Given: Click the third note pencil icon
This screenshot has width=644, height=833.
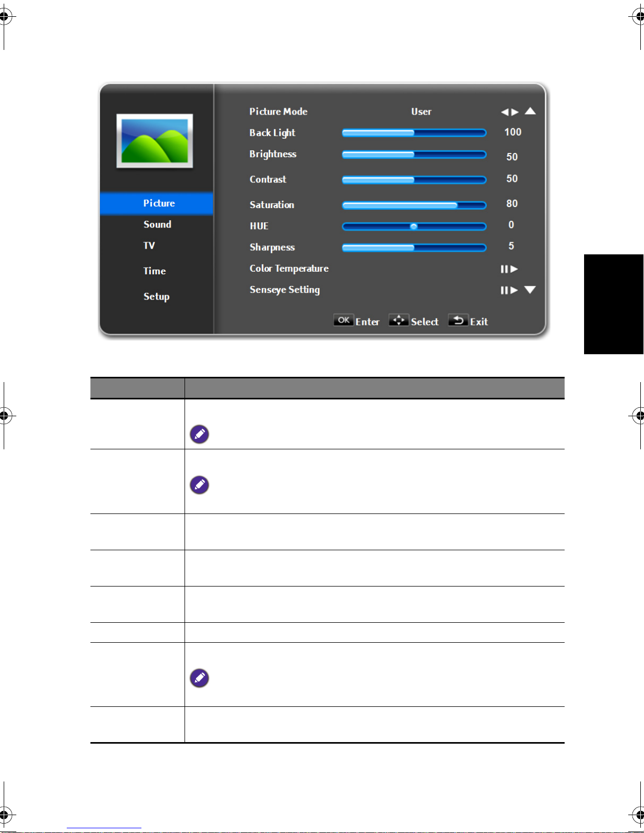Looking at the screenshot, I should pos(199,678).
